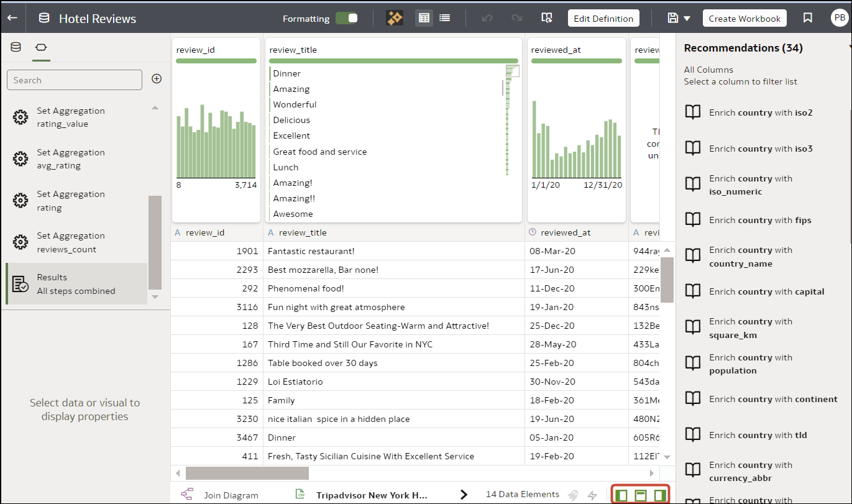
Task: Click the redo arrow icon
Action: (516, 18)
